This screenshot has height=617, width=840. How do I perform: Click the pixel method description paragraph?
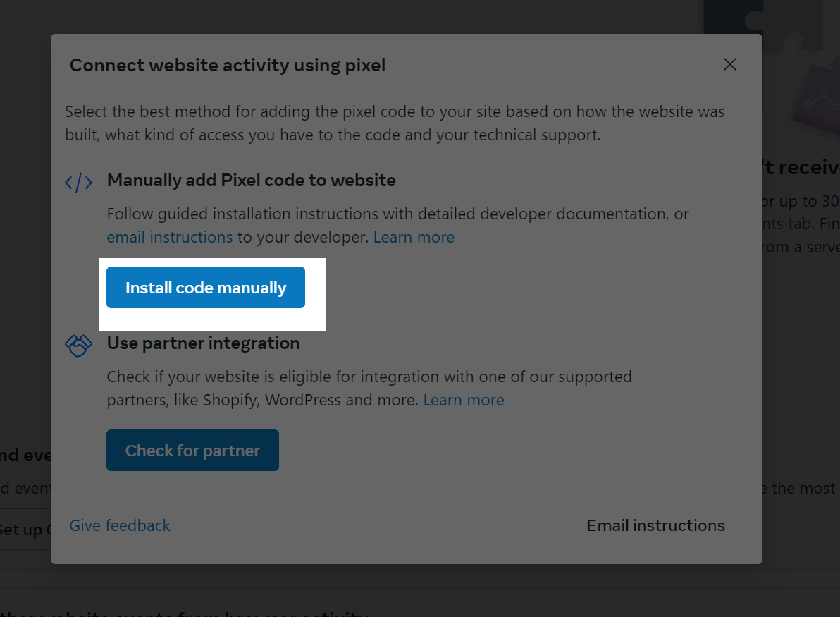pyautogui.click(x=395, y=123)
